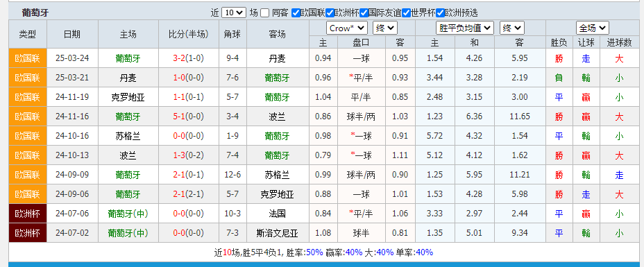Click the 3-2(1-0) score on 25-03-24
644x267 pixels.
coord(189,58)
